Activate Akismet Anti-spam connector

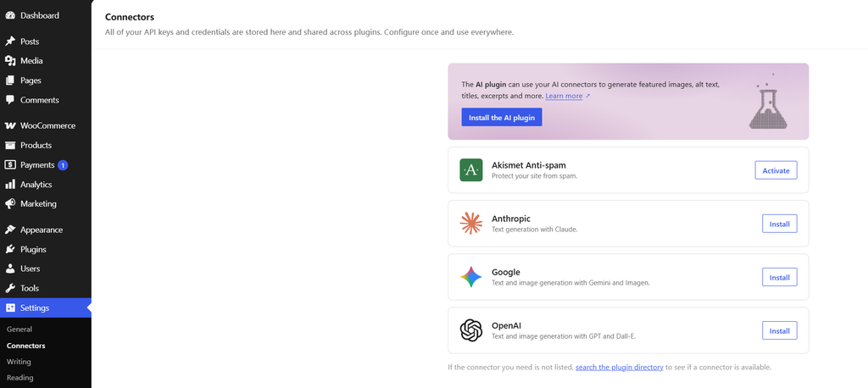point(776,170)
